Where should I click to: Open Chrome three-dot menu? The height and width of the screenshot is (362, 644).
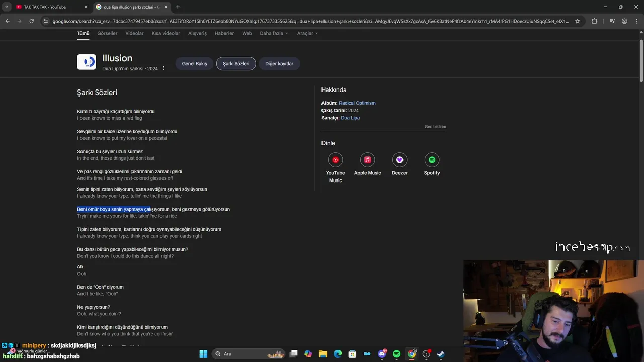[x=636, y=21]
